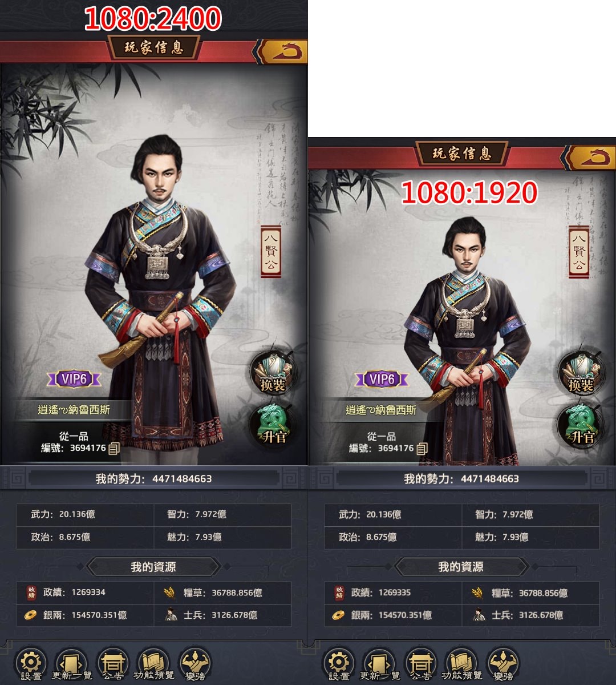616x685 pixels.
Task: Open 更新一覽 in the 1080:2400 screen
Action: coord(72,664)
